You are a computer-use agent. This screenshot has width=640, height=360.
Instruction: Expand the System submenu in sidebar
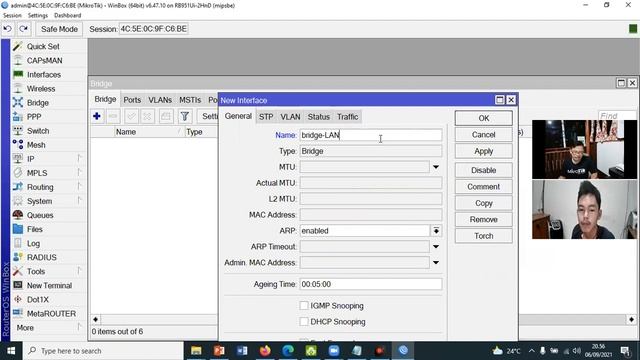(x=80, y=201)
